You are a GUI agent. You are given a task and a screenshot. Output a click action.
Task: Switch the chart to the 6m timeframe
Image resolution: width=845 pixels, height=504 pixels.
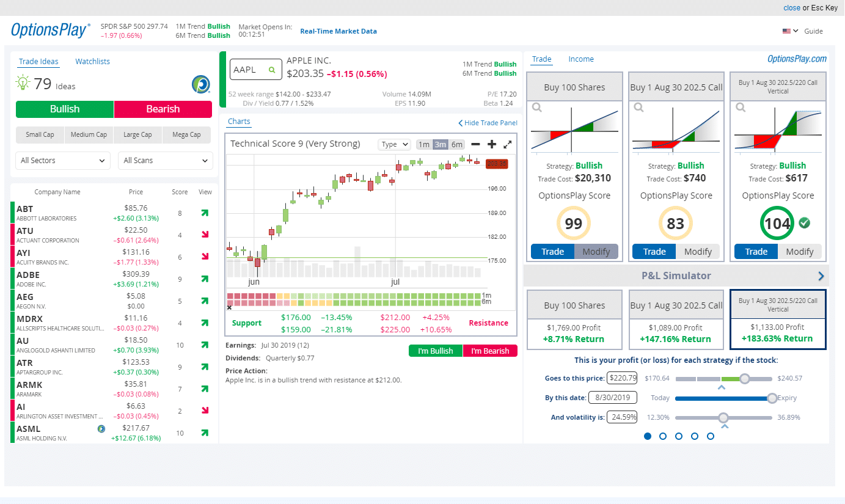tap(457, 145)
